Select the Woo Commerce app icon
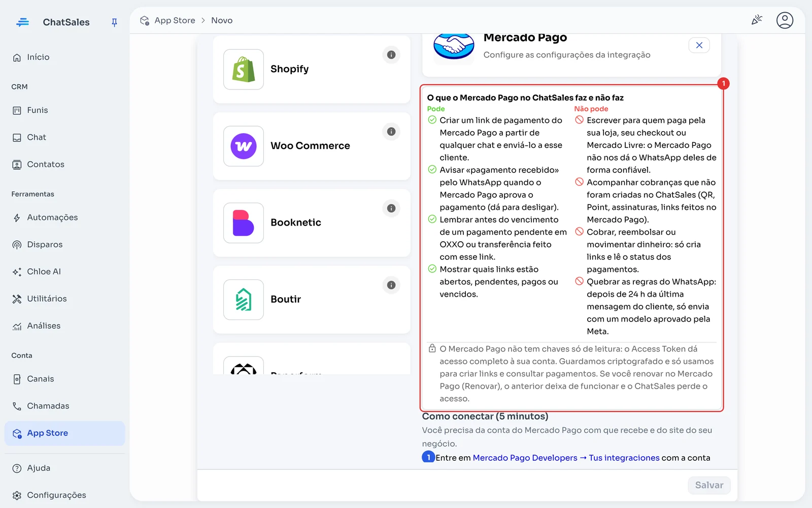Image resolution: width=812 pixels, height=508 pixels. (x=244, y=146)
